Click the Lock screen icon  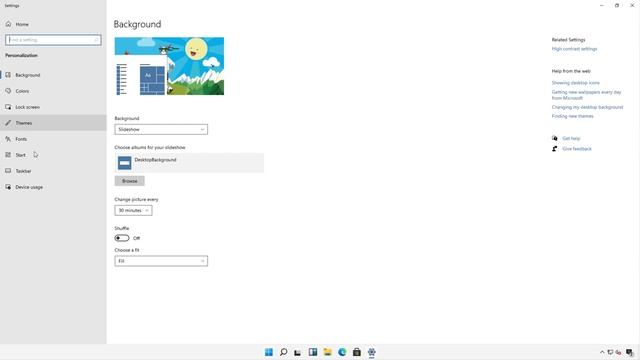(8, 107)
